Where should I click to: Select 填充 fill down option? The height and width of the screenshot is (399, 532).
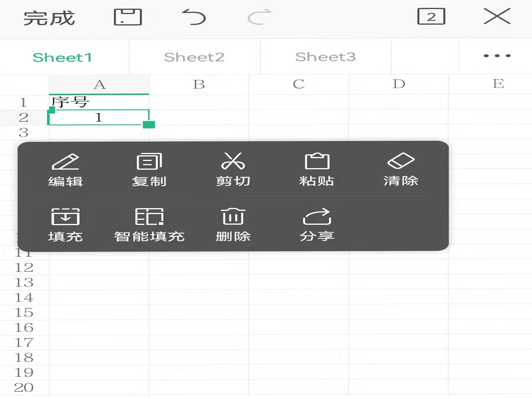pos(65,225)
